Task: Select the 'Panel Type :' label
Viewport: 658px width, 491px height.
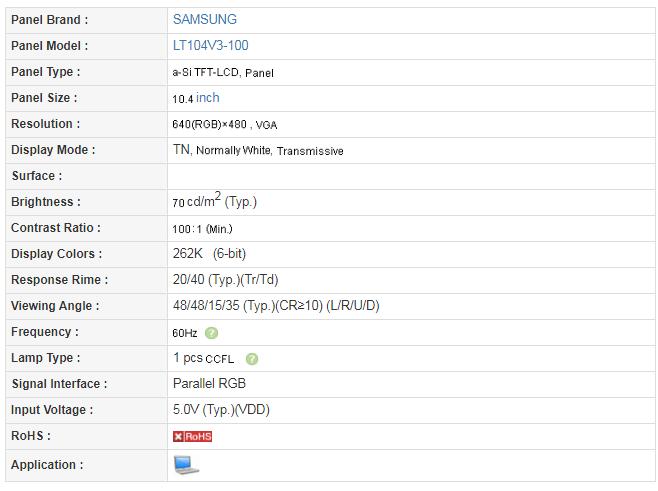Action: point(45,72)
